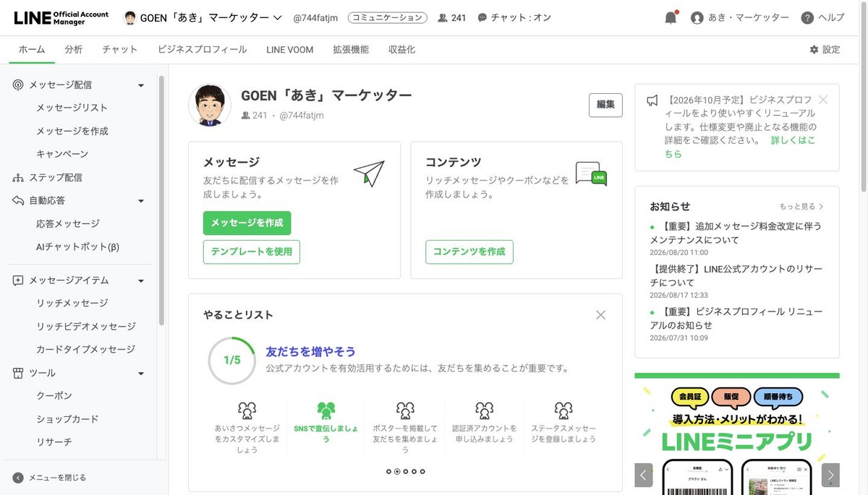Open the 拡張機能 tab
The image size is (868, 495).
351,49
